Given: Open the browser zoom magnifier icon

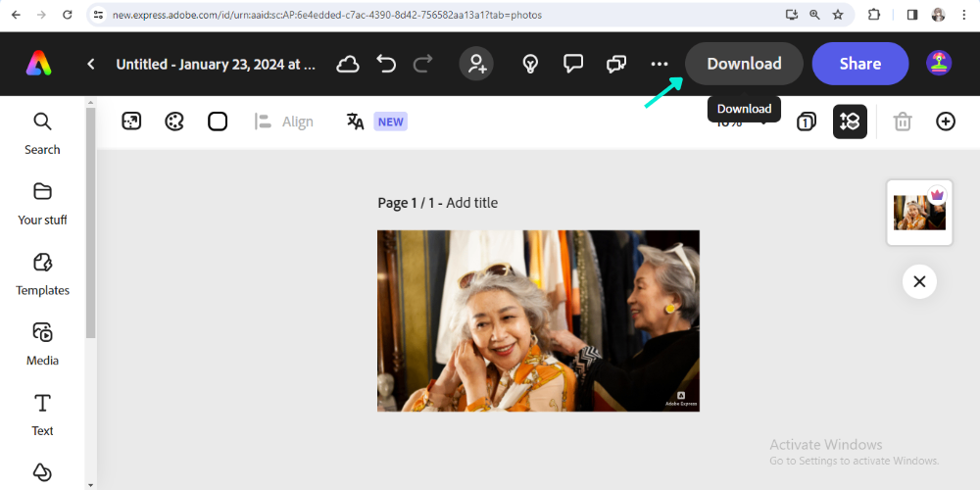Looking at the screenshot, I should tap(814, 15).
